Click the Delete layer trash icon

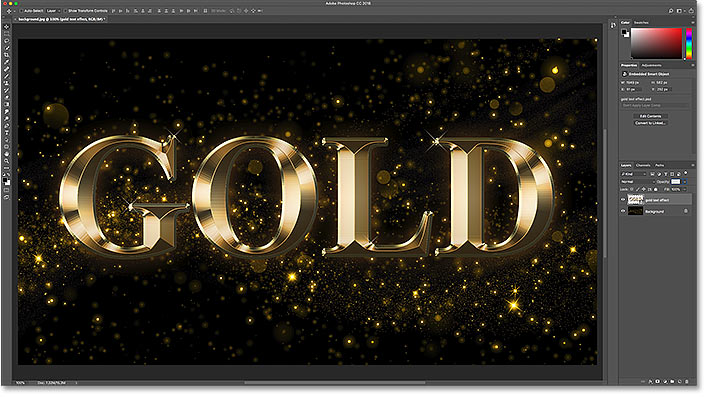click(687, 381)
